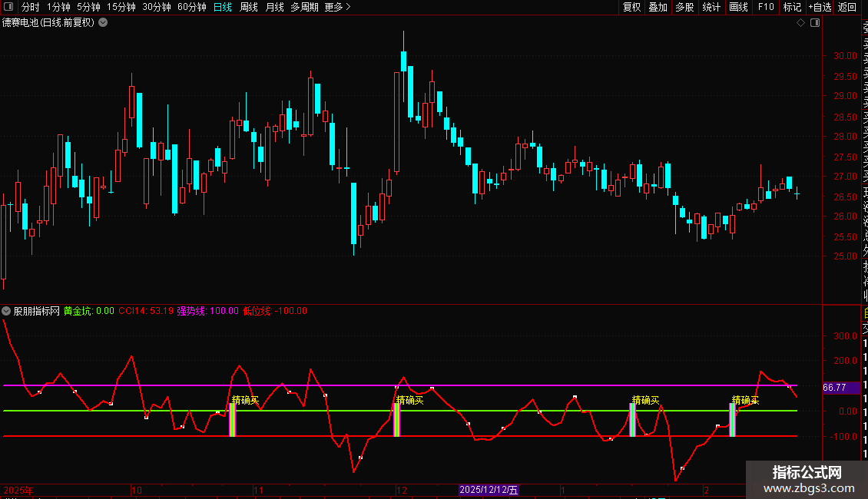Switch to 周线 weekly chart

[x=249, y=7]
